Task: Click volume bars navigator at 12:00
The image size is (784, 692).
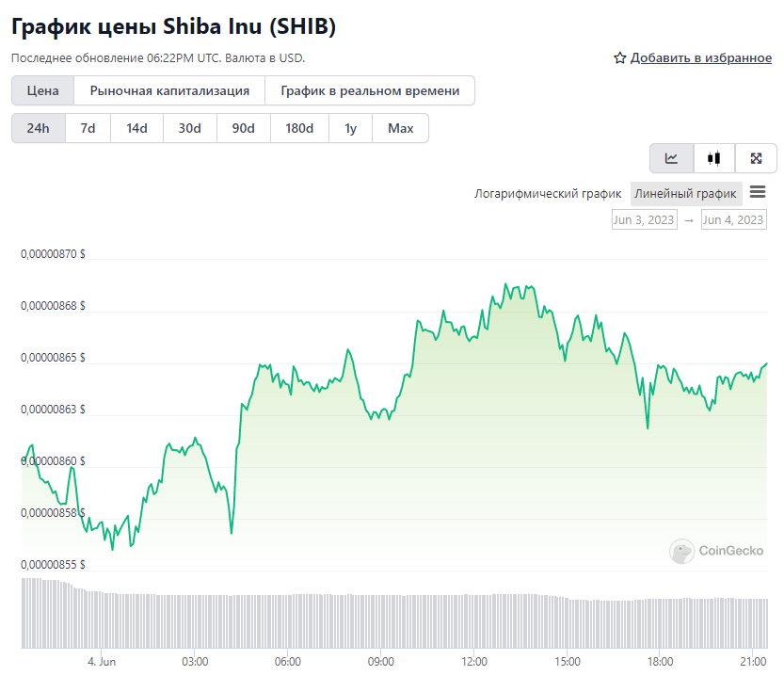Action: (474, 621)
